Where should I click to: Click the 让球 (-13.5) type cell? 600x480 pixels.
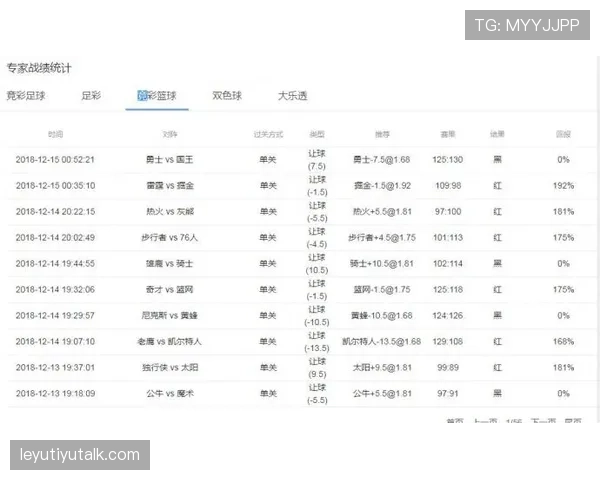[x=317, y=342]
